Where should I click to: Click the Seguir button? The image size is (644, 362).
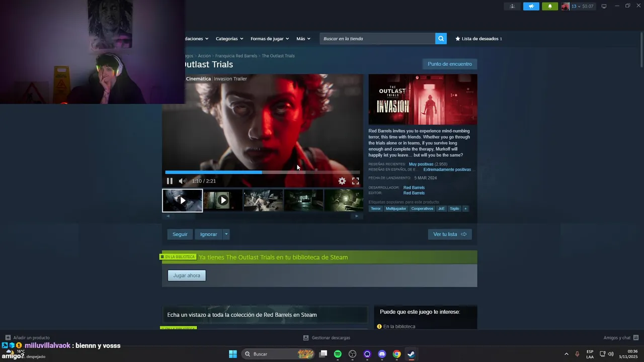click(180, 234)
